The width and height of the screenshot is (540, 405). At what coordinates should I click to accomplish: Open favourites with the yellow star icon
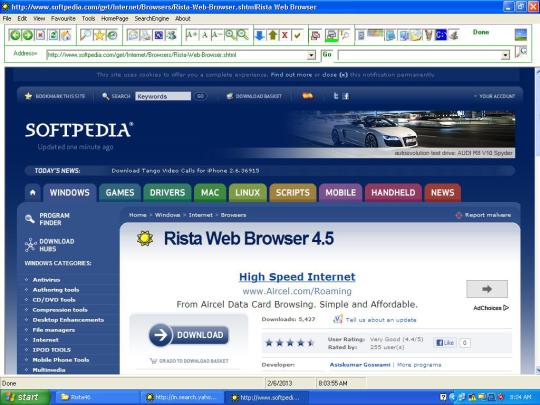coord(99,35)
